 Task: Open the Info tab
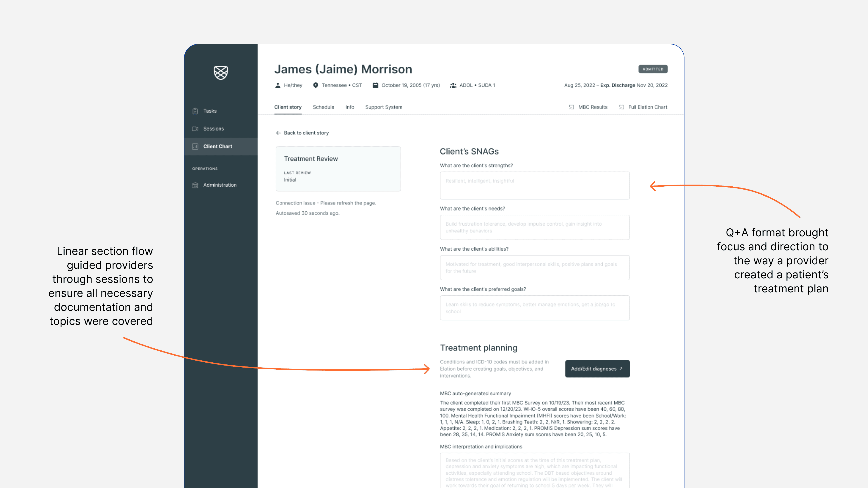point(349,107)
